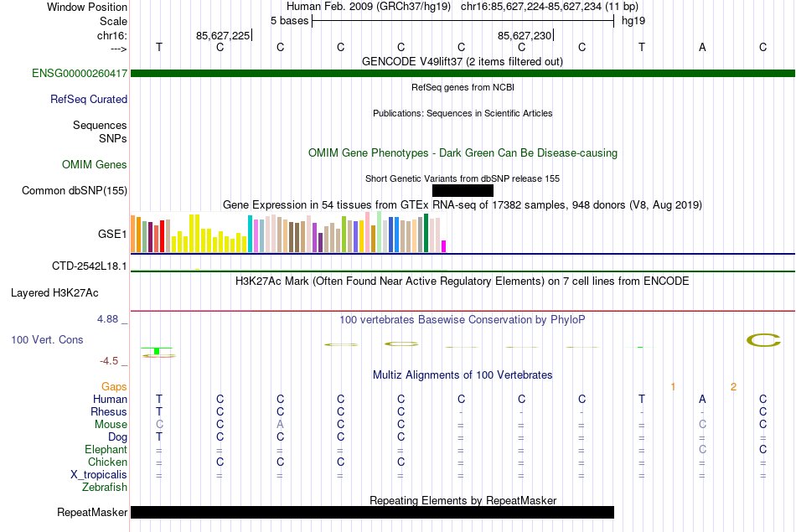
Task: Select the GSE1 expression label
Action: [x=112, y=234]
